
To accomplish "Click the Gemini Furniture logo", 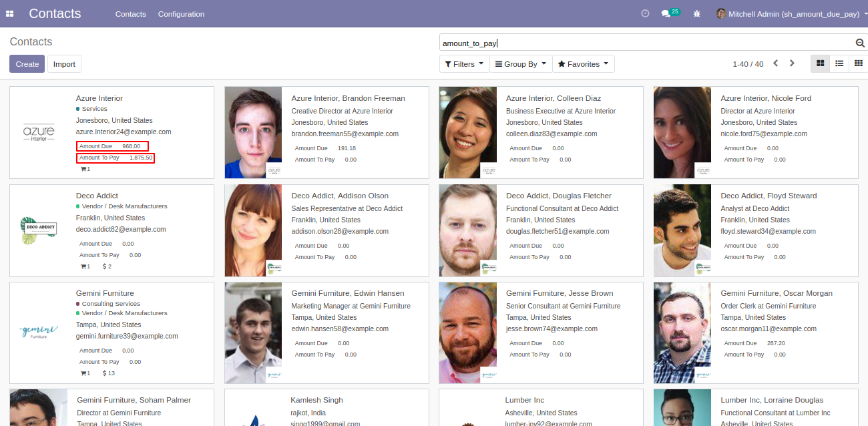I will click(x=39, y=331).
